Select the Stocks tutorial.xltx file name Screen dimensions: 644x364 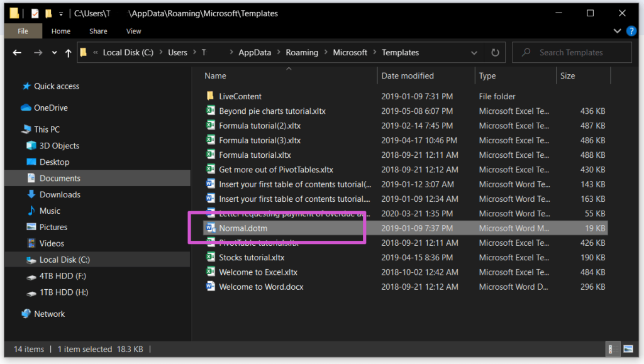click(252, 258)
